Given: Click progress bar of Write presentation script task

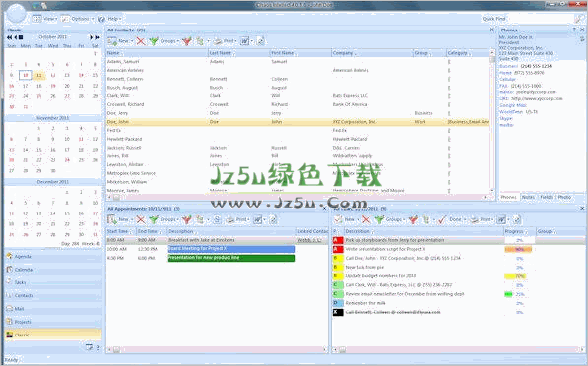Looking at the screenshot, I should (x=519, y=249).
